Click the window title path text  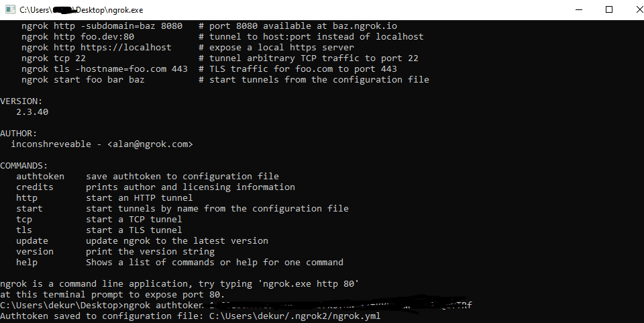point(80,10)
